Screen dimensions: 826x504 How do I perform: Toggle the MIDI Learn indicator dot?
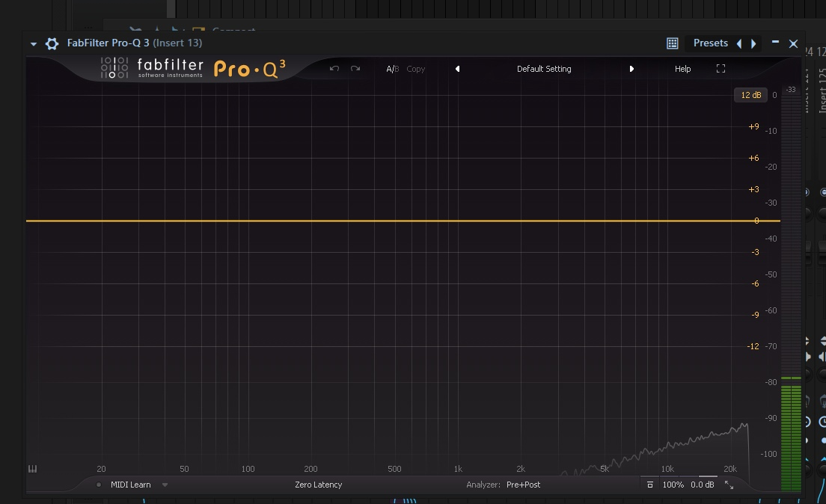(x=99, y=485)
